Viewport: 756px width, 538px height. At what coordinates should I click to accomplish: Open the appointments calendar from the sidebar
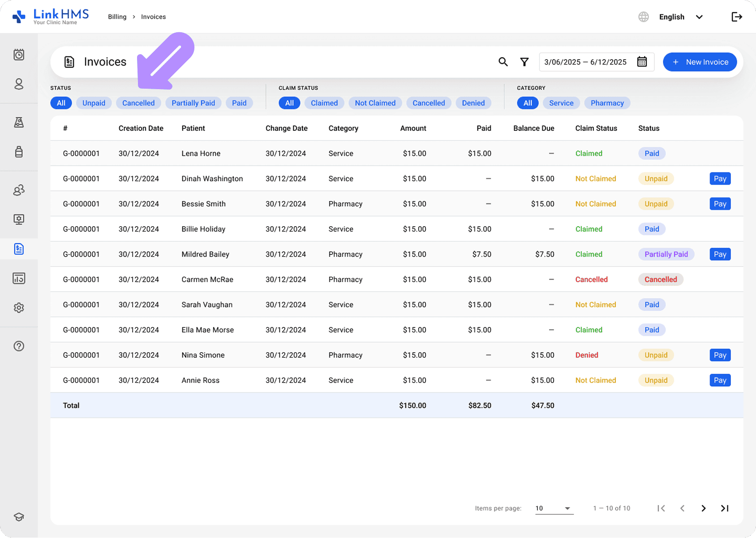(x=19, y=54)
